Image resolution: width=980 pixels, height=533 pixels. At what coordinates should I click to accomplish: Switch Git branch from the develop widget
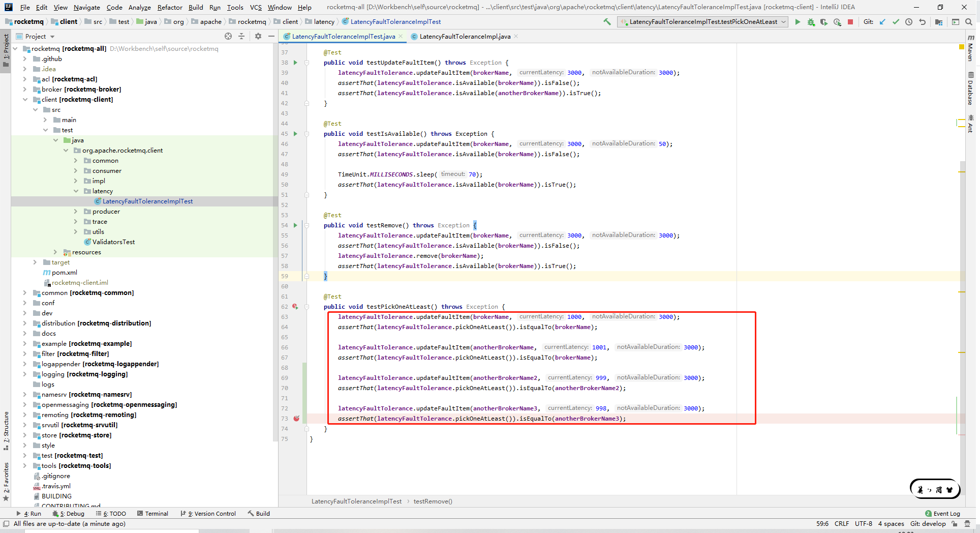(928, 523)
